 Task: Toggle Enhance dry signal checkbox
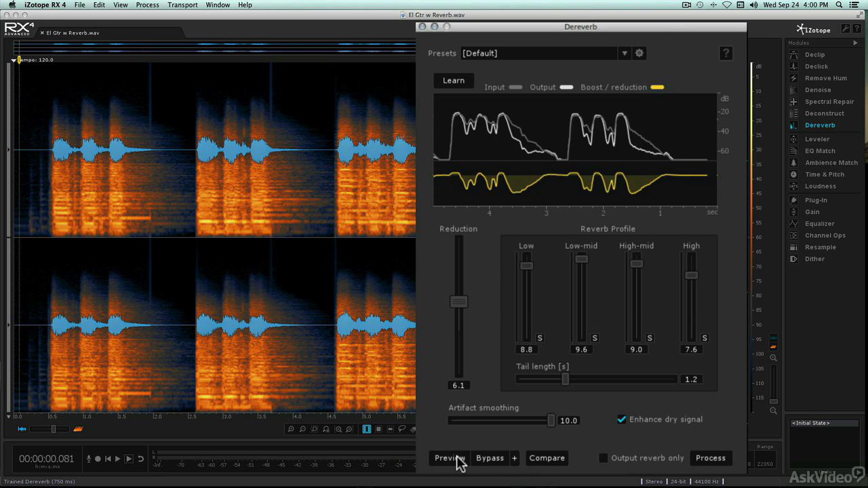pos(621,420)
